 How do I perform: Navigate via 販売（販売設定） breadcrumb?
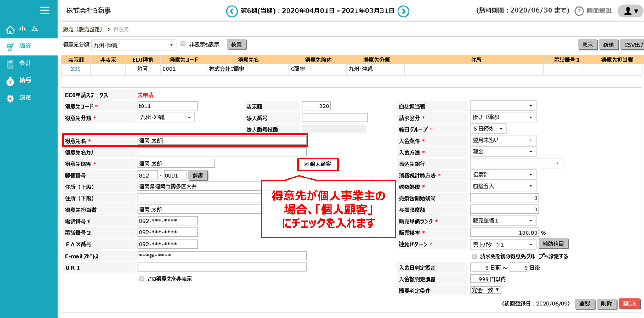tap(83, 29)
